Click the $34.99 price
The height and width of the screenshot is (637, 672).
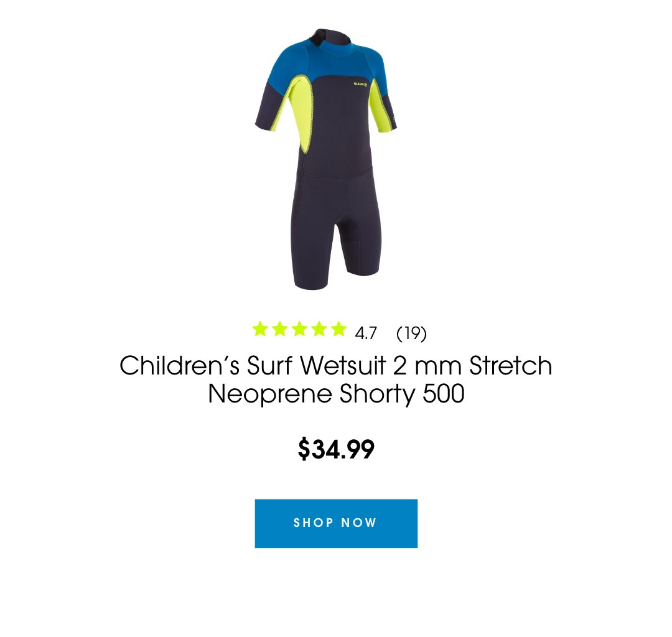click(336, 449)
